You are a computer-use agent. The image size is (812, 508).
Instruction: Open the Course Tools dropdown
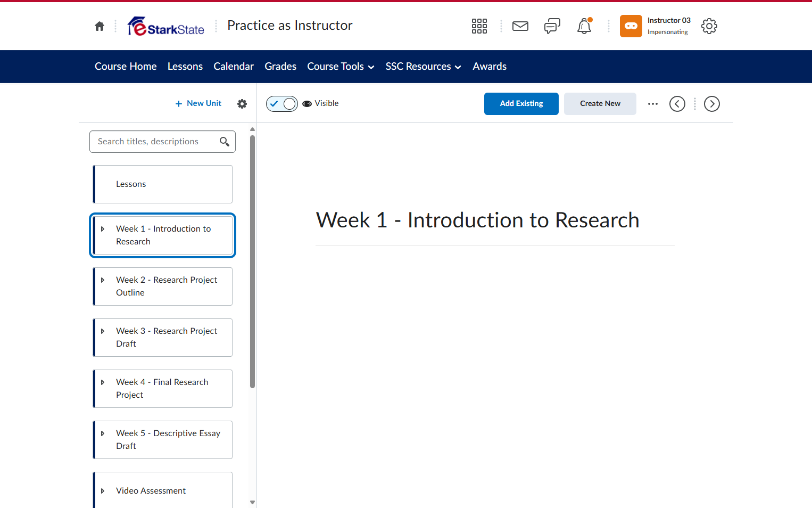341,67
